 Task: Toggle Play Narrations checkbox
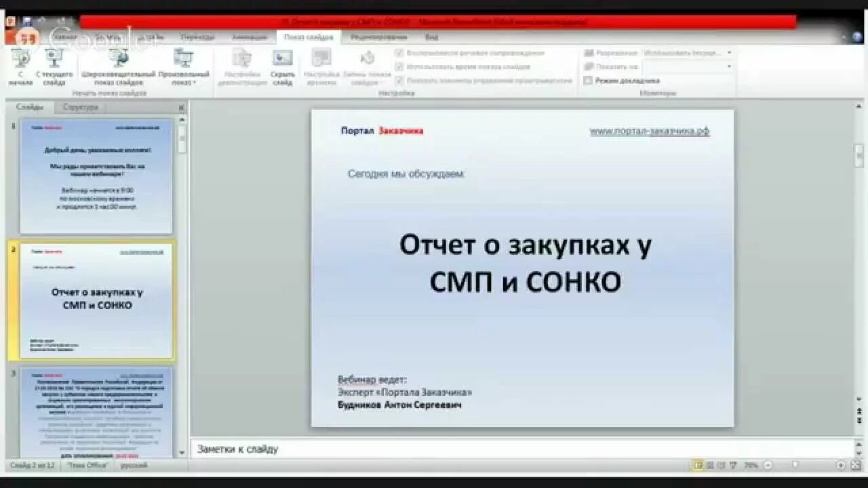(399, 53)
